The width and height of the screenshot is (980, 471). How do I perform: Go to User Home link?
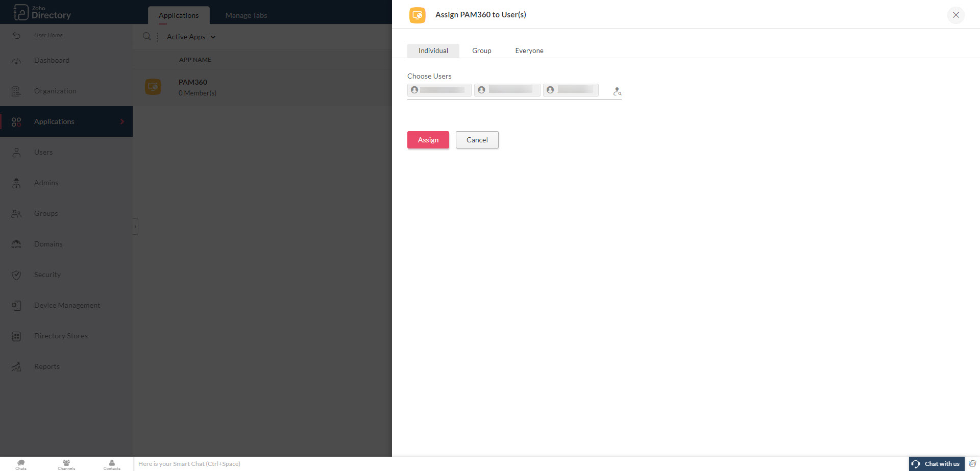click(x=48, y=35)
